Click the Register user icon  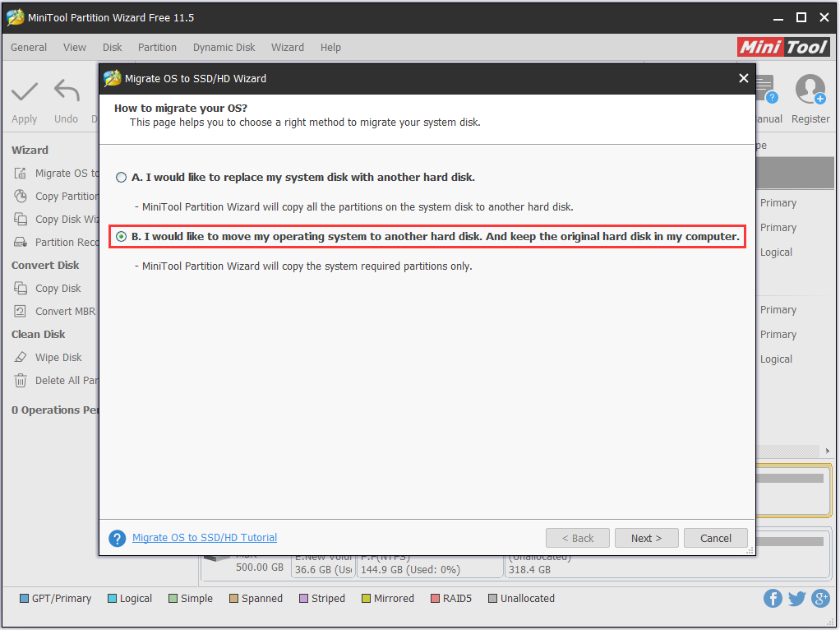point(810,90)
